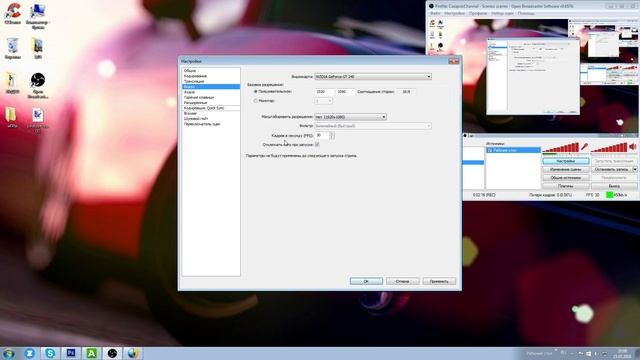Toggle the disable Aero at startup checkbox

pyautogui.click(x=317, y=144)
